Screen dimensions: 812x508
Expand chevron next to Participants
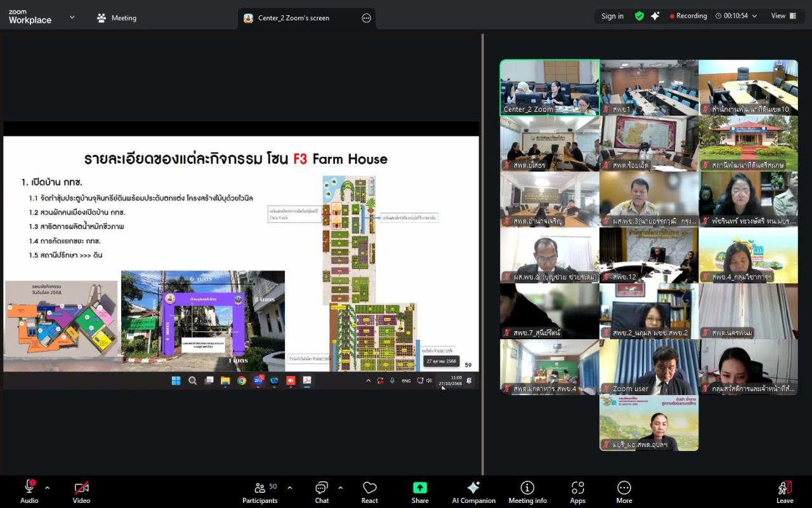tap(290, 488)
